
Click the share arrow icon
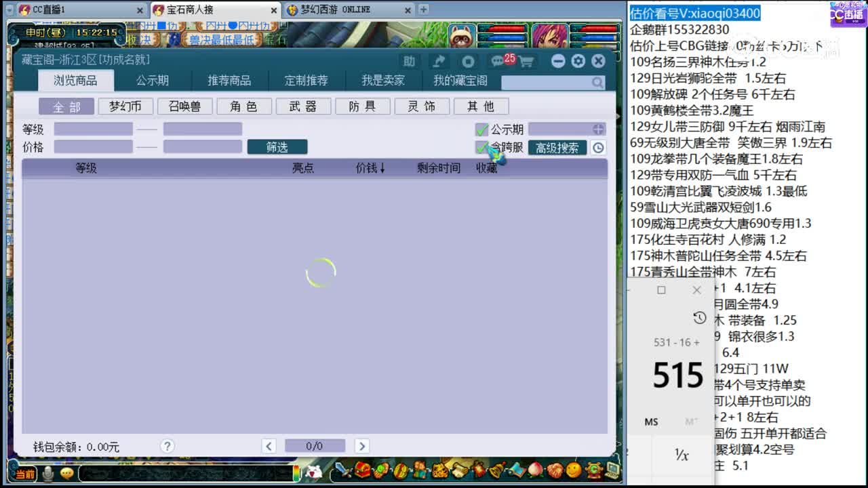click(439, 61)
